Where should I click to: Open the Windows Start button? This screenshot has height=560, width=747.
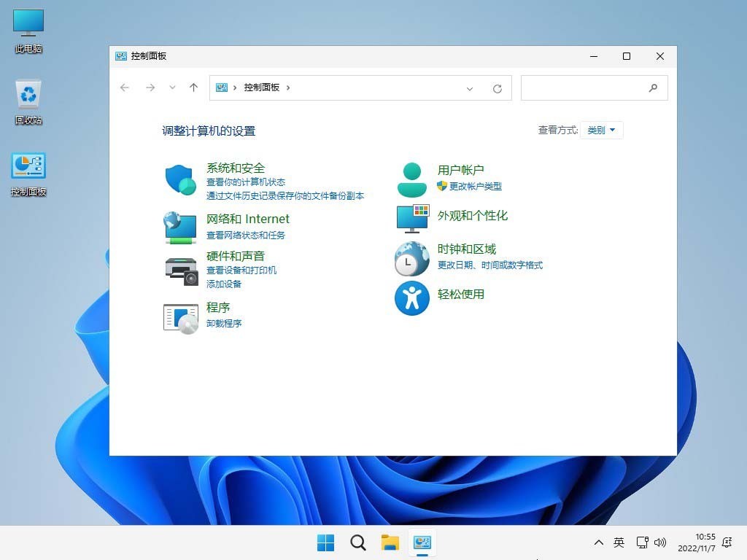click(x=325, y=542)
